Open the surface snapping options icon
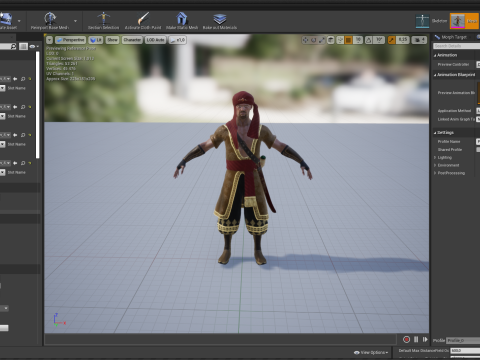Screen dimensions: 480x360 (x=340, y=40)
